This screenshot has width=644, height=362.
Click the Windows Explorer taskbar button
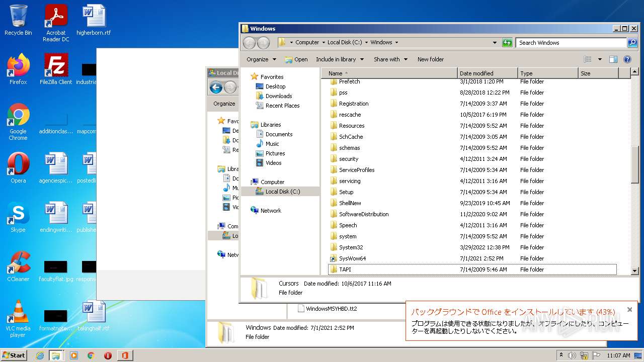pos(56,355)
